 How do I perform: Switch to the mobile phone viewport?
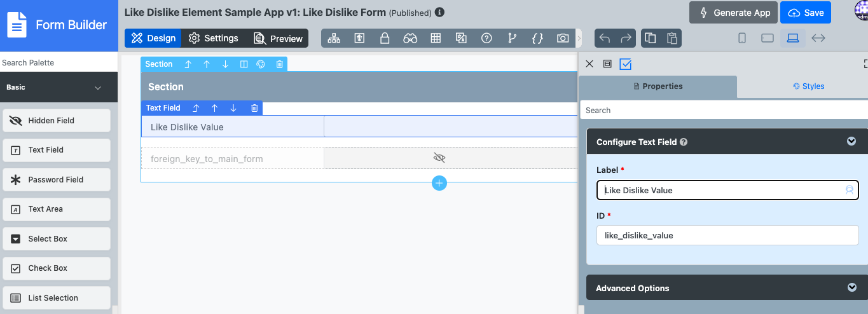point(742,38)
